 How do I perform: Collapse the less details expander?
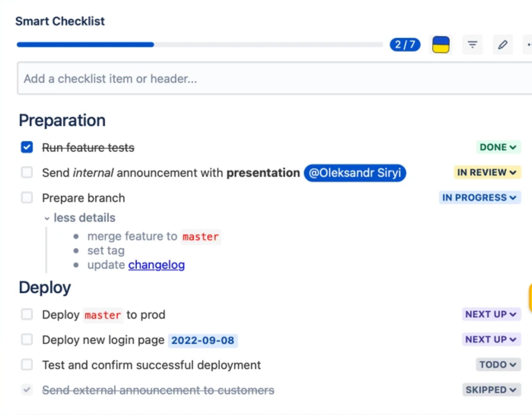pos(80,218)
